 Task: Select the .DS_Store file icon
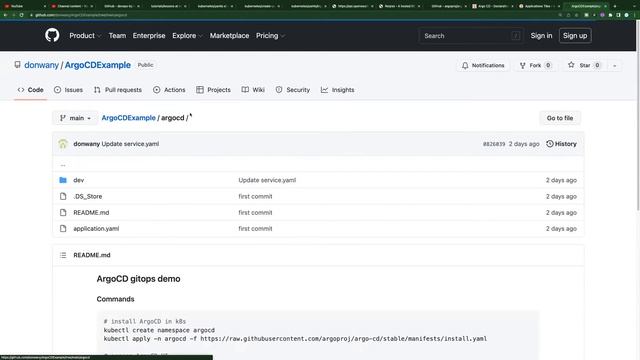coord(63,196)
